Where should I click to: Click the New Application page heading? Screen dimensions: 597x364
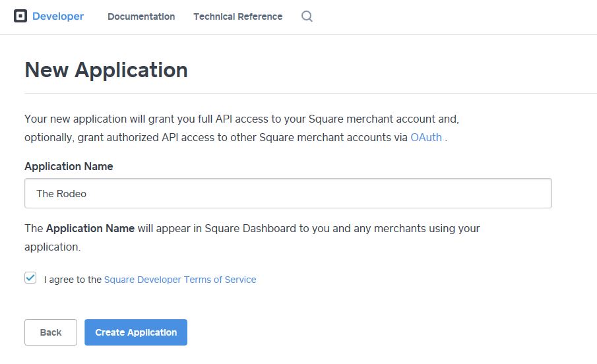pyautogui.click(x=106, y=70)
